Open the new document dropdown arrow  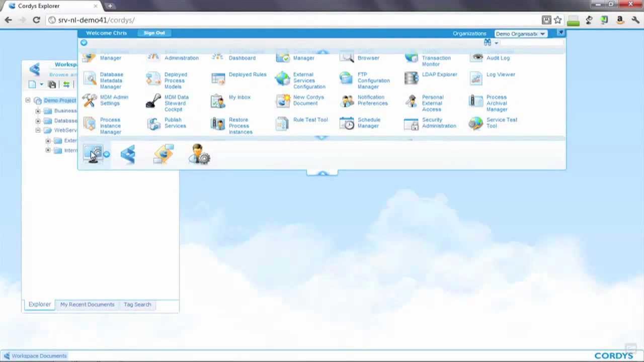(41, 84)
